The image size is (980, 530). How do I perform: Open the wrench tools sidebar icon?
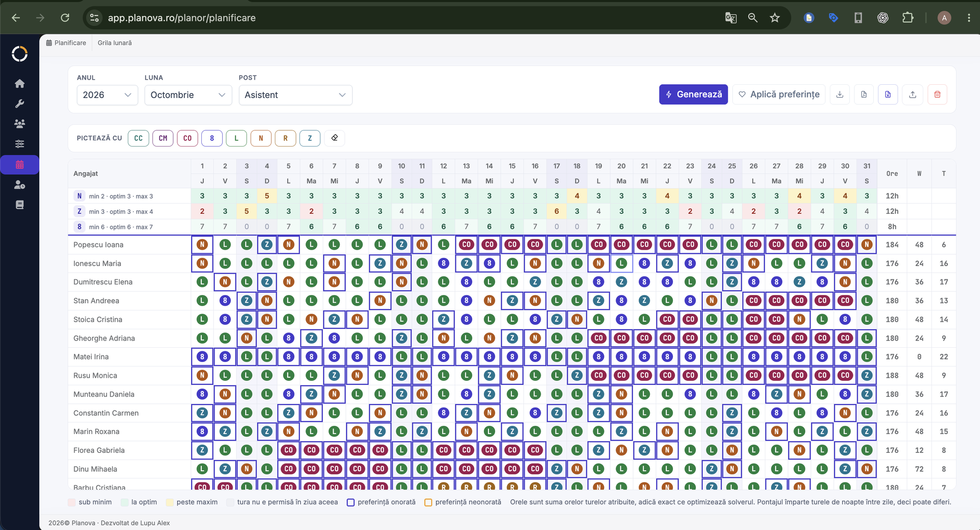[19, 104]
